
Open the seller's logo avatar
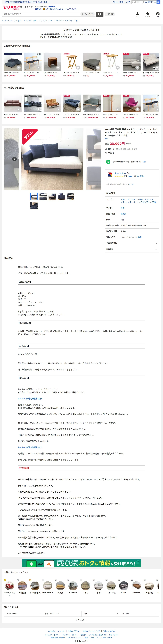click(x=110, y=174)
